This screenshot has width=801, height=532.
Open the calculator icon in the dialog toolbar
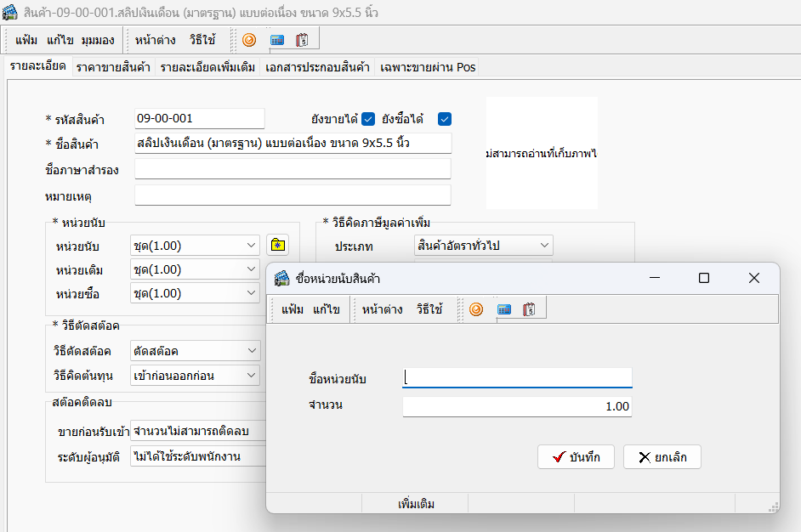[503, 309]
